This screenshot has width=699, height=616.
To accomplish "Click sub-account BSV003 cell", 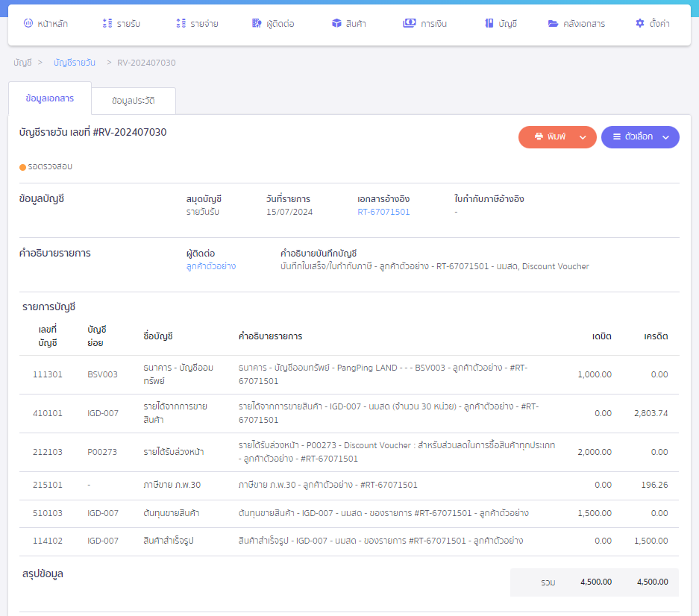I will pos(102,374).
